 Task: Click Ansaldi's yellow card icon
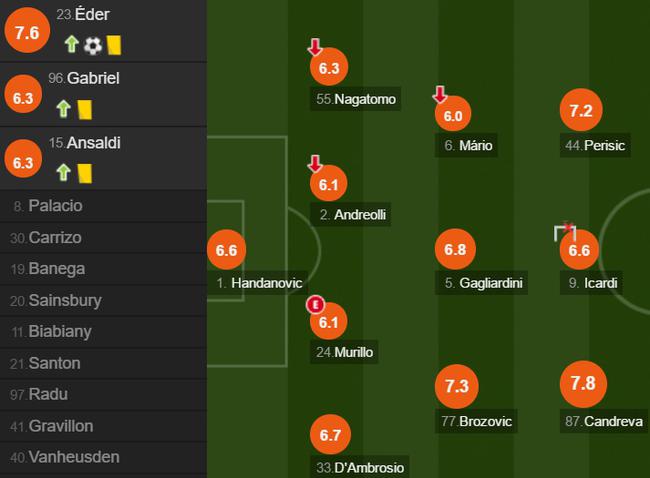coord(85,173)
